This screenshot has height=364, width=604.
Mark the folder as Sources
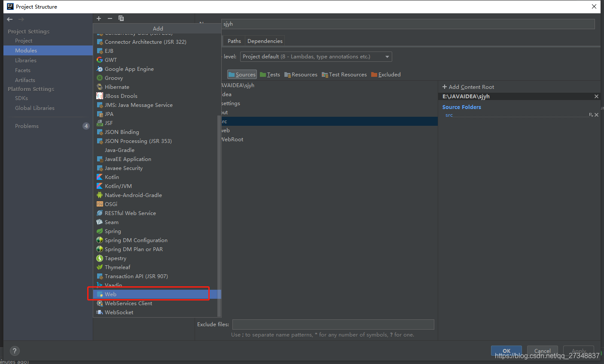click(x=242, y=74)
